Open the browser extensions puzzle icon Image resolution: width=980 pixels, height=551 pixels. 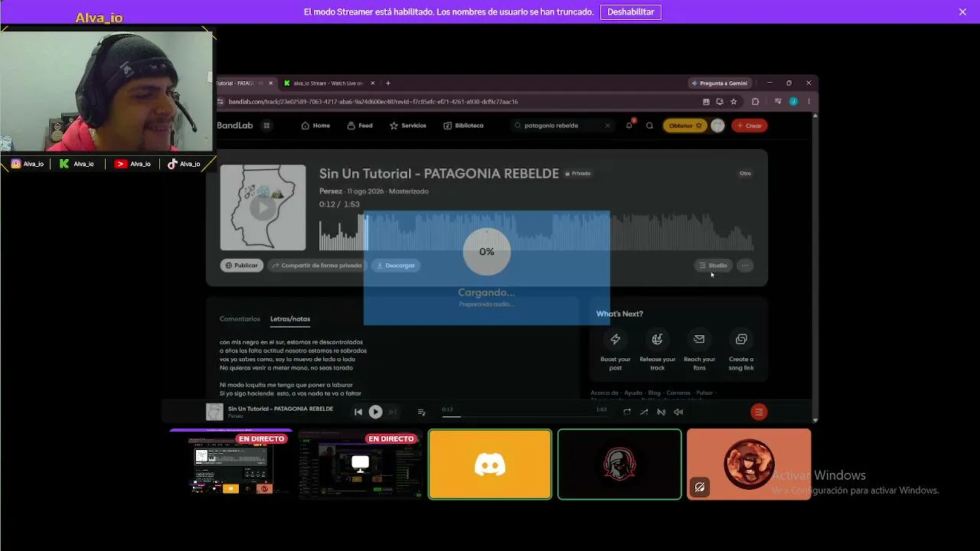(x=755, y=101)
